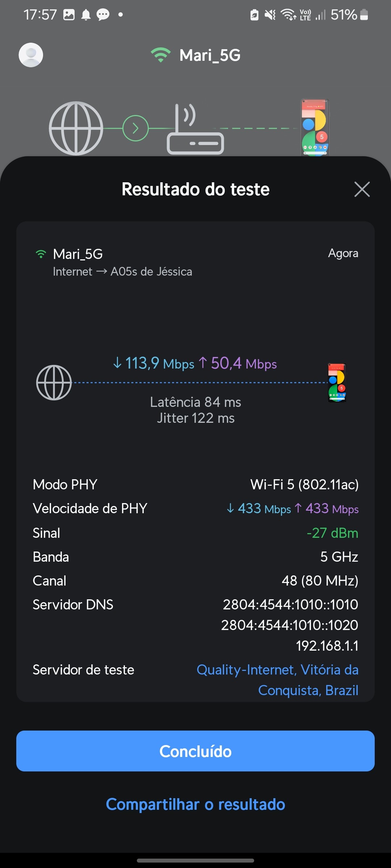Viewport: 391px width, 868px height.
Task: Tap the Wi-Fi 5 (802.11ac) PHY mode value
Action: pyautogui.click(x=304, y=484)
